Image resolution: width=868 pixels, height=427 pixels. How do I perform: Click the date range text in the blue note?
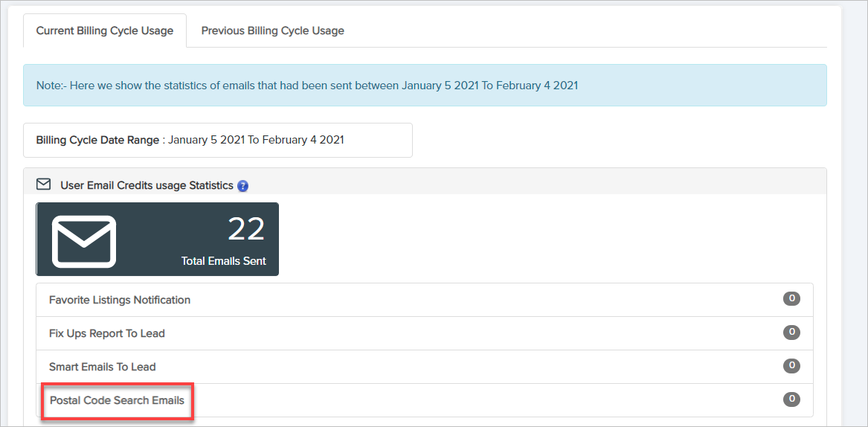489,86
